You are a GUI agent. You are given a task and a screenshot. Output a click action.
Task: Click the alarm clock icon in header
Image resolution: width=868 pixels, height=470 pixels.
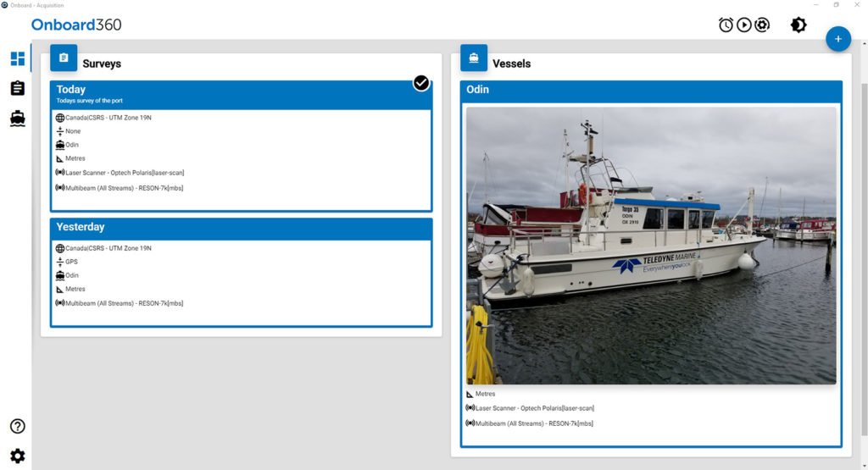(726, 25)
